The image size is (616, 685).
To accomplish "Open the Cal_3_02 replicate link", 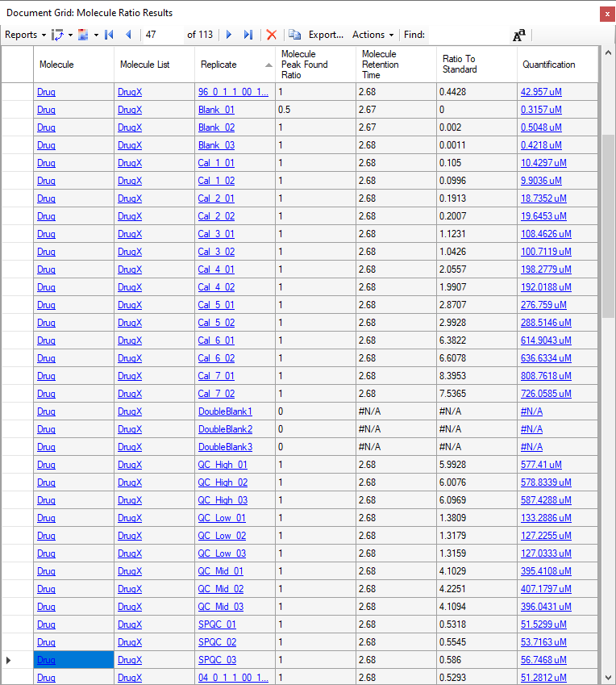I will click(x=216, y=252).
